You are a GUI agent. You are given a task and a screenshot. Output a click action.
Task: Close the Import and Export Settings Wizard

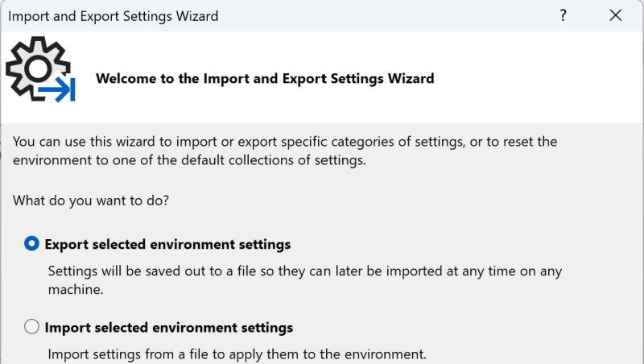(616, 15)
